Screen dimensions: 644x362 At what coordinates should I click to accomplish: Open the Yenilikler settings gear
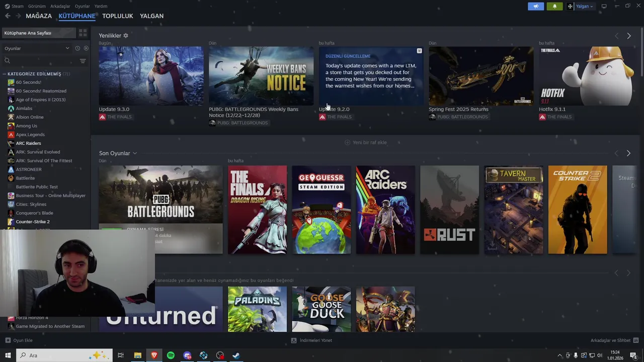(x=126, y=36)
